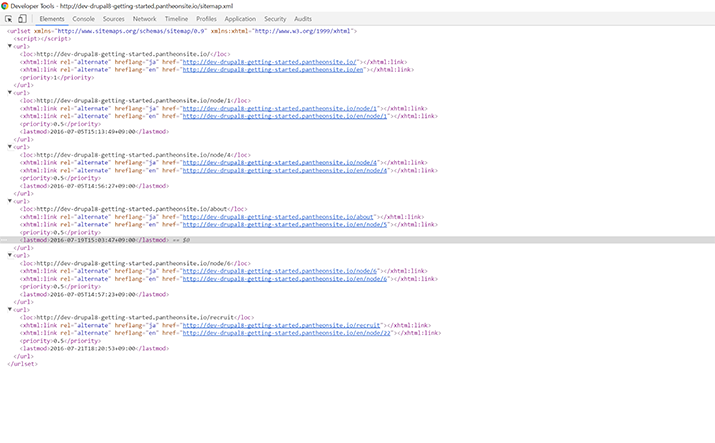Select the urlset opening tag line
Screen dimensions: 715x443
(x=182, y=31)
